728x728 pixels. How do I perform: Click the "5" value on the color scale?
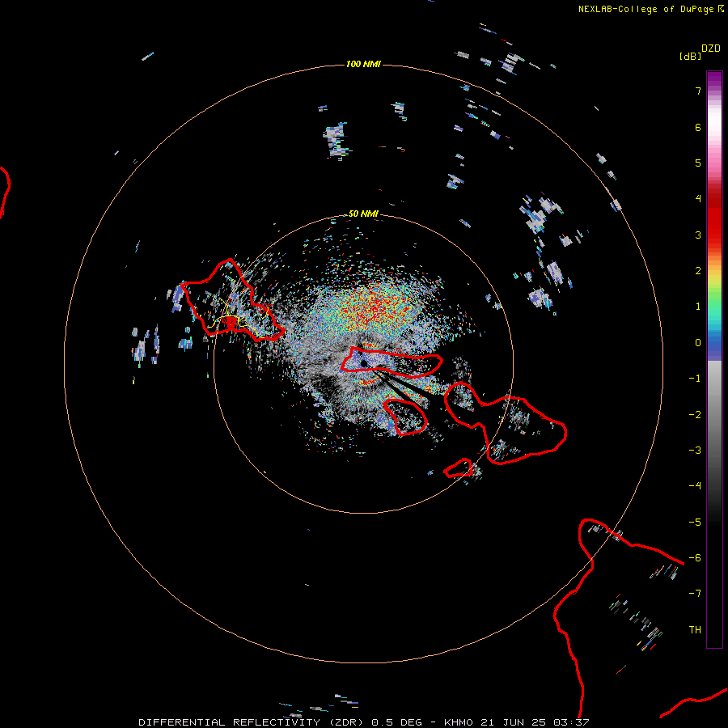(x=698, y=163)
